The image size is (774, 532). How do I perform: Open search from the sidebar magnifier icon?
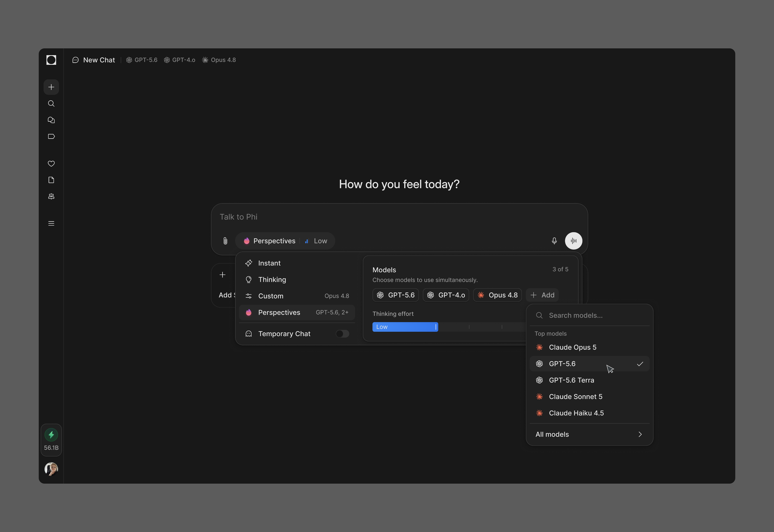[51, 103]
